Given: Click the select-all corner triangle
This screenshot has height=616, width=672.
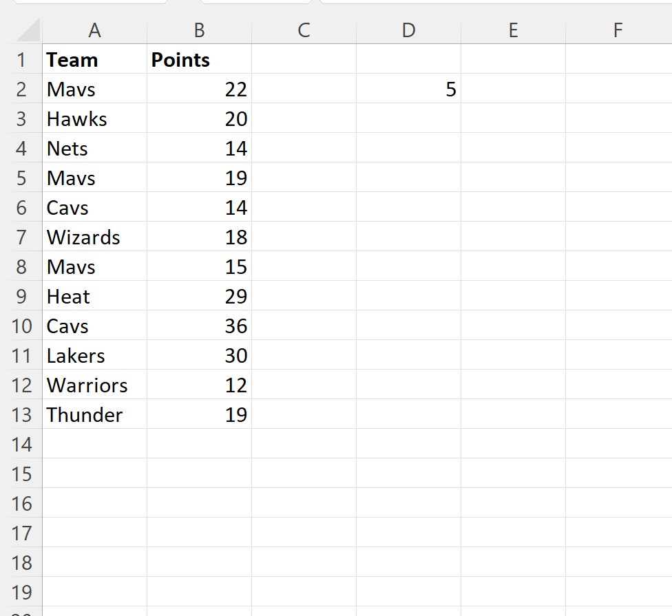Looking at the screenshot, I should point(28,30).
